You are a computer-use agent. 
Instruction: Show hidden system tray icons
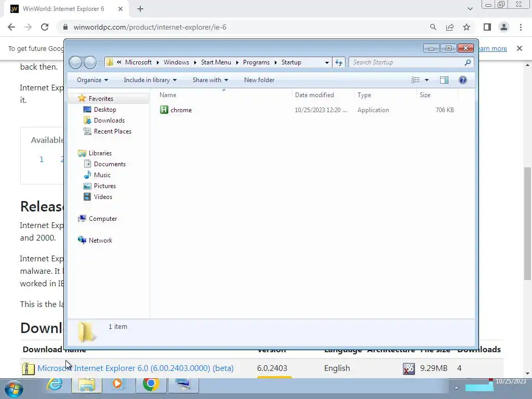(456, 388)
